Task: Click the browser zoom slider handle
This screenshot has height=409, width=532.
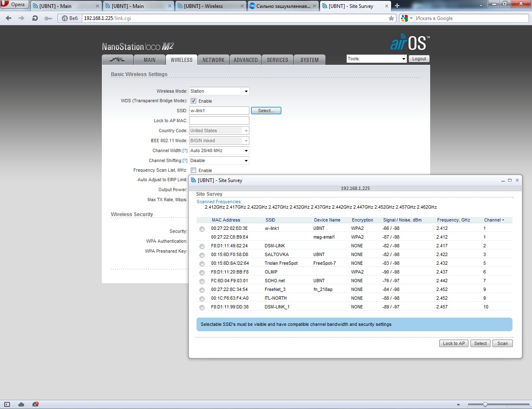Action: click(x=485, y=404)
